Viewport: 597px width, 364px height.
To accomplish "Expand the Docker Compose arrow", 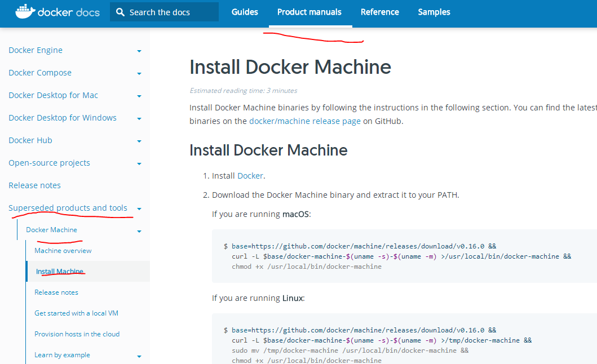I will click(x=139, y=73).
